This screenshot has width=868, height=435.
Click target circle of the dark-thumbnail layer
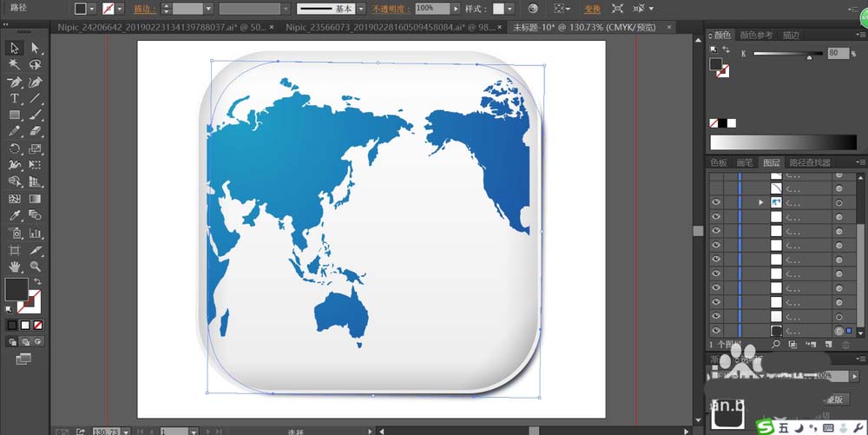click(838, 331)
